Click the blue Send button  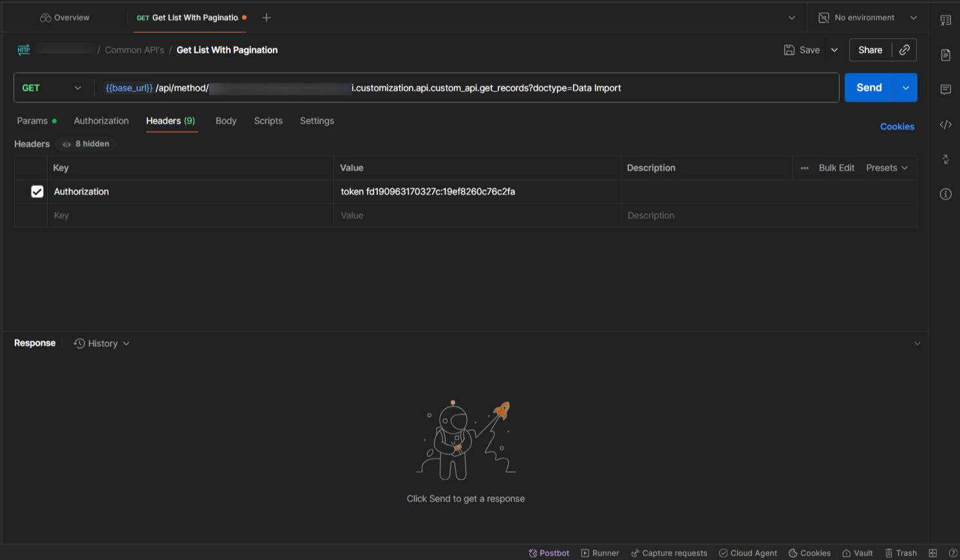click(x=869, y=88)
